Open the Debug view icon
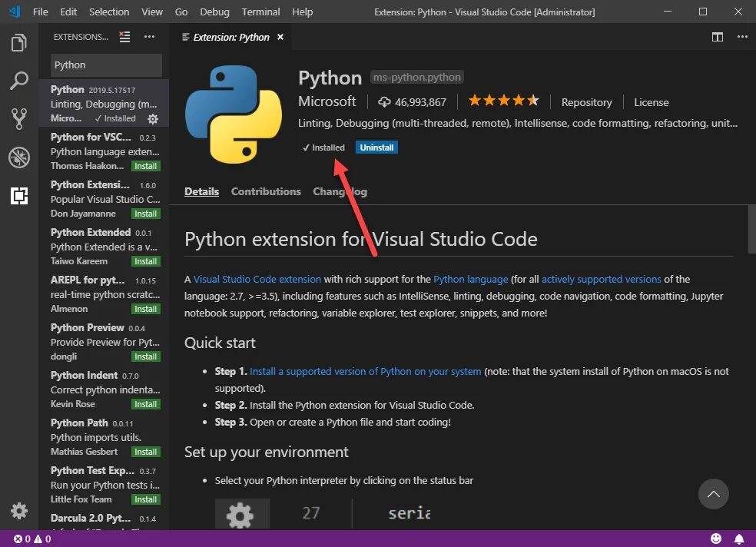 [x=19, y=157]
